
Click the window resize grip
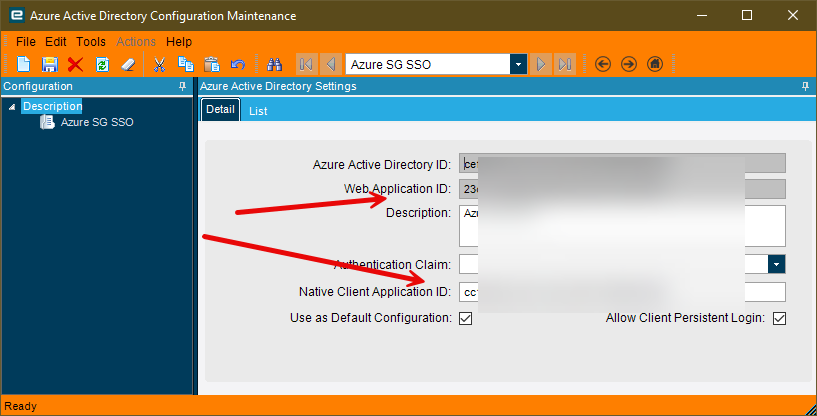[x=810, y=410]
